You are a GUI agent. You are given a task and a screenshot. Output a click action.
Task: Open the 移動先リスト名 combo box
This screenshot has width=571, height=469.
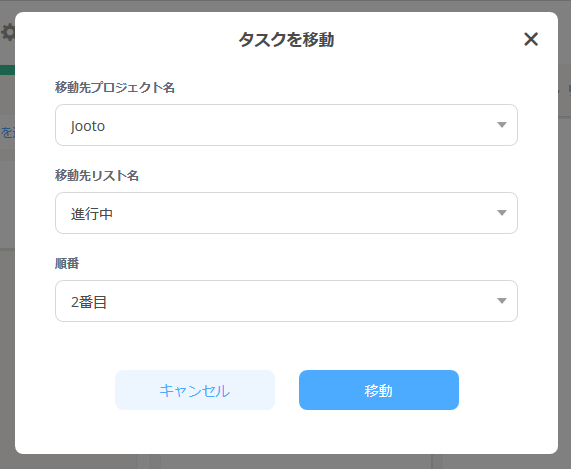286,213
